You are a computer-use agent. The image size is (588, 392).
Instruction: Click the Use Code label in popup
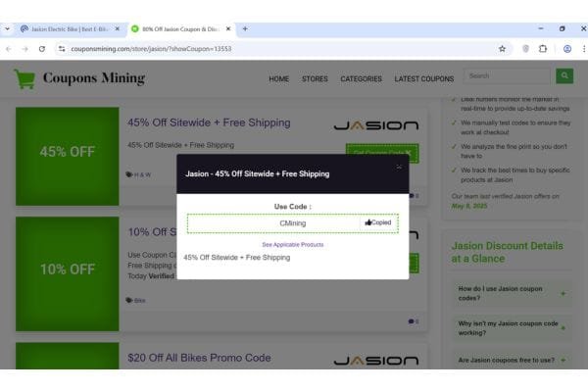click(x=292, y=207)
